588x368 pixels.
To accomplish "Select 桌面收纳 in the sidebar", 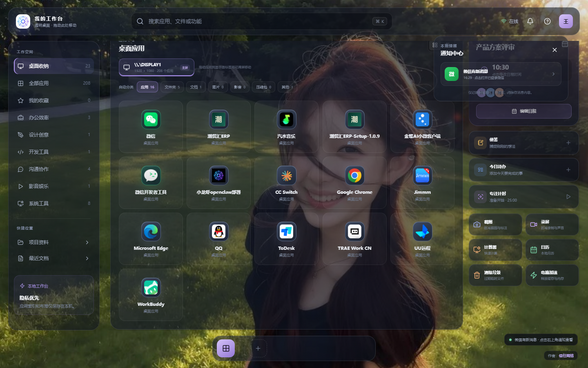I will pyautogui.click(x=54, y=66).
